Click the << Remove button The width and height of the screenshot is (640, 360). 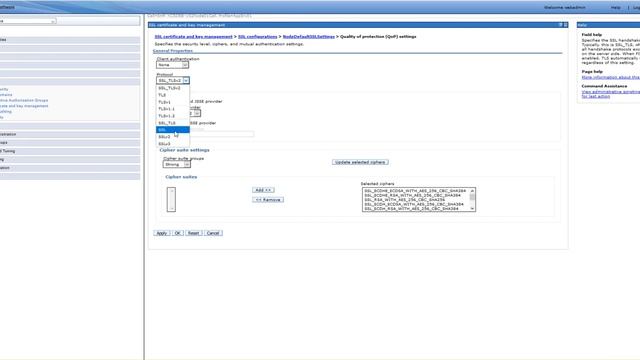268,200
